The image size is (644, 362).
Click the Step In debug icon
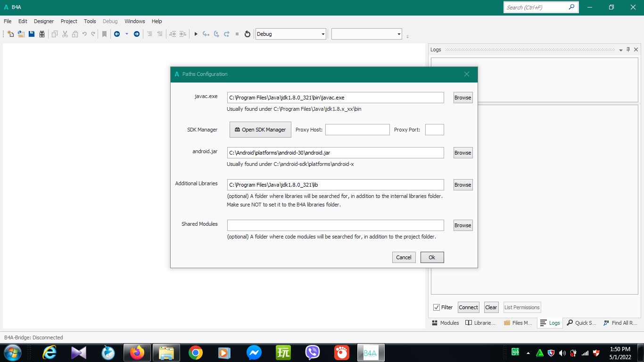coord(206,34)
